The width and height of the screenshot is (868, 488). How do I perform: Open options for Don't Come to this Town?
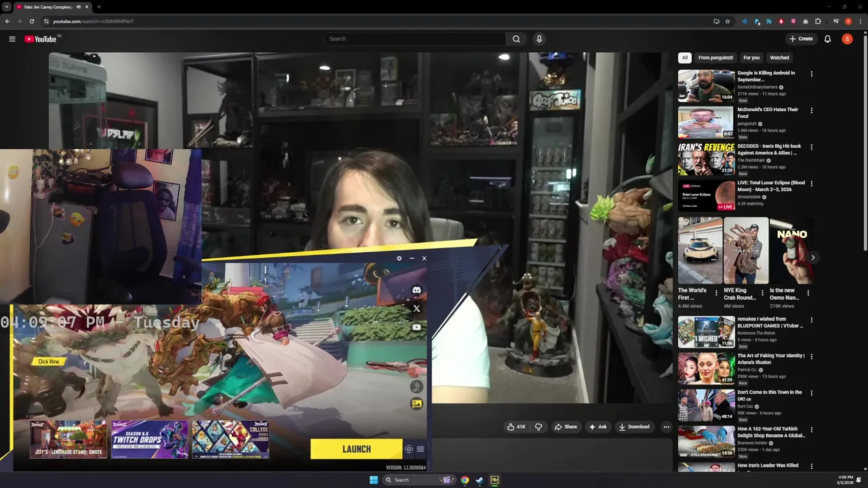pyautogui.click(x=811, y=393)
